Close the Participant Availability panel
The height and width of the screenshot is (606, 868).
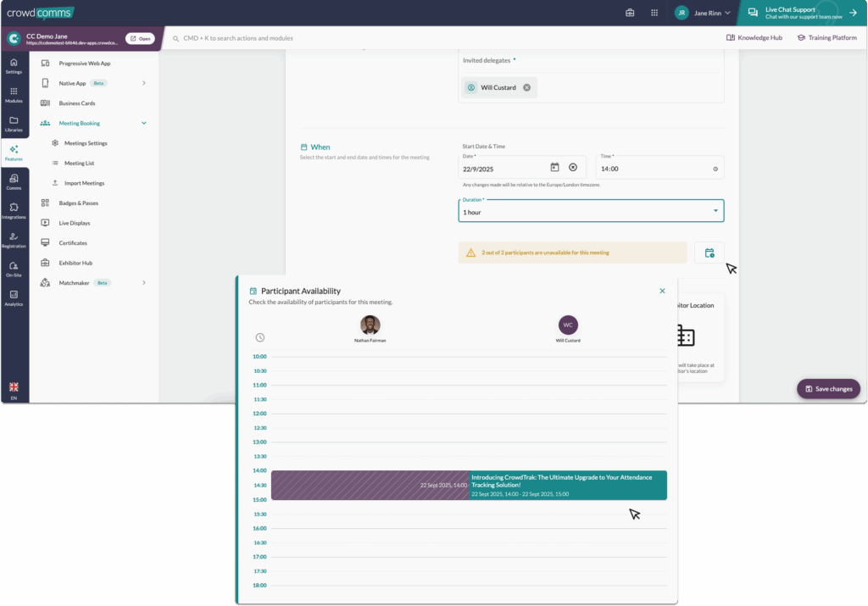coord(663,291)
